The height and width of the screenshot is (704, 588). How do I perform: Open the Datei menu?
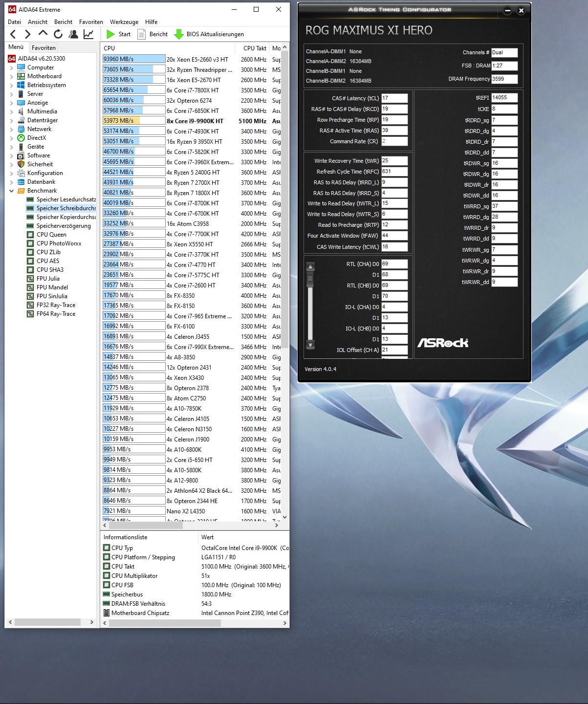pos(15,22)
